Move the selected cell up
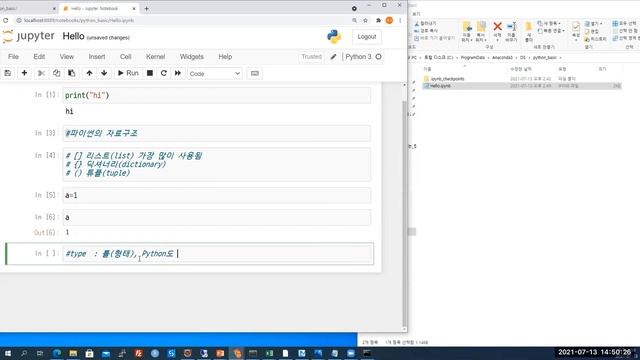 click(89, 73)
